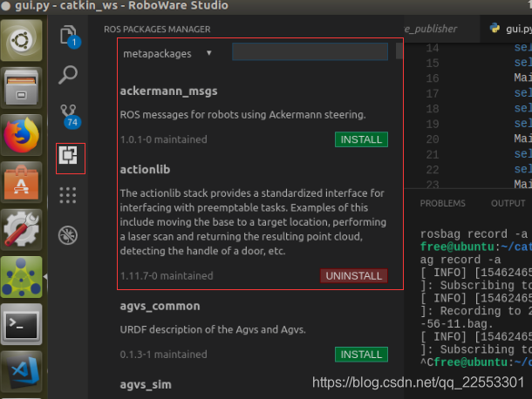Select the agvs_sim package title
Viewport: 532px width, 399px height.
pos(146,385)
